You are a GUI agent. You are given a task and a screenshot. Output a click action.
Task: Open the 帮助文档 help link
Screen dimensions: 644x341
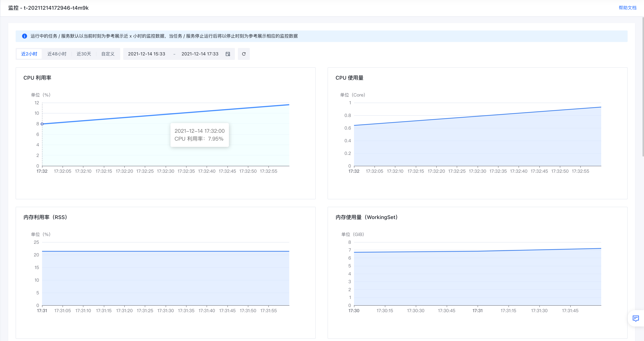pos(627,8)
